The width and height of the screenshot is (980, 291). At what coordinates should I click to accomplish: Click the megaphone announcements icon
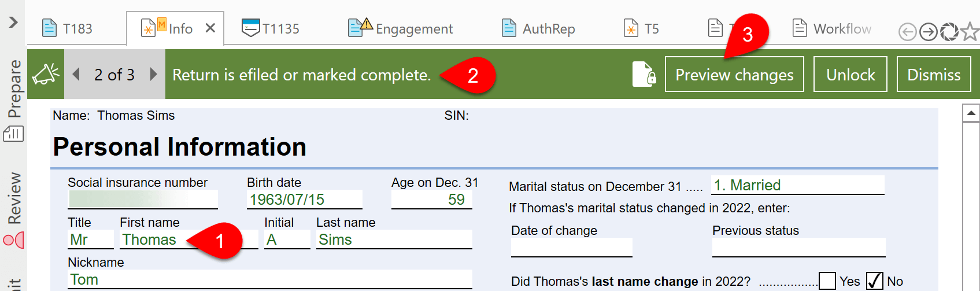coord(46,75)
